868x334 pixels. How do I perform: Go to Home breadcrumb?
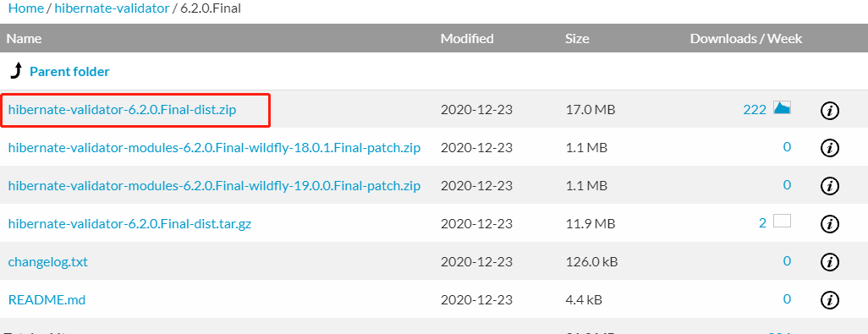(25, 8)
